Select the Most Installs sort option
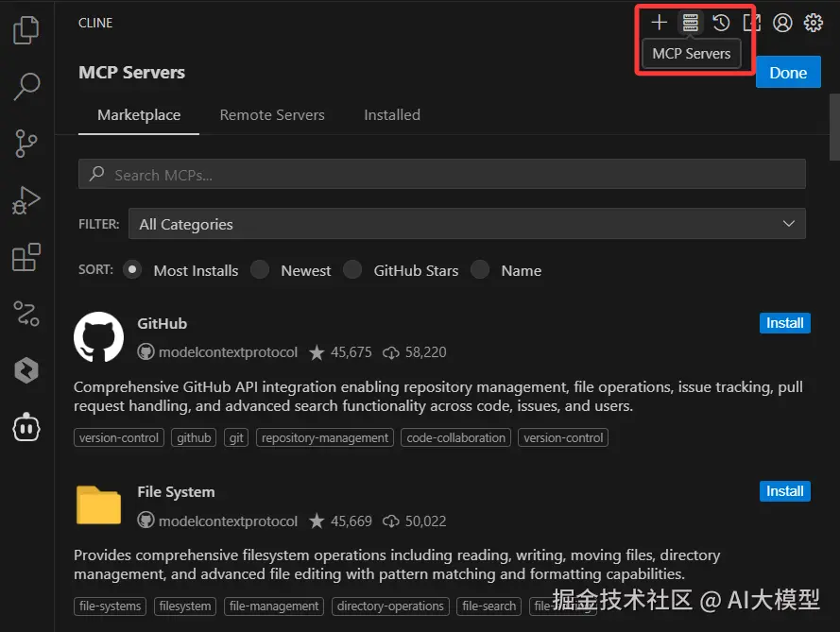Viewport: 840px width, 632px height. pyautogui.click(x=131, y=269)
